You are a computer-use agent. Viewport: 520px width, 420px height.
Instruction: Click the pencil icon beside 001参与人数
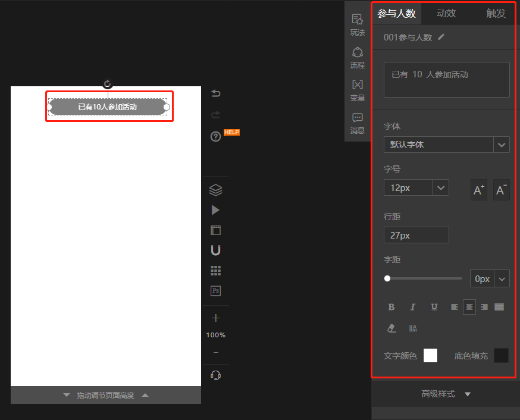coord(441,37)
